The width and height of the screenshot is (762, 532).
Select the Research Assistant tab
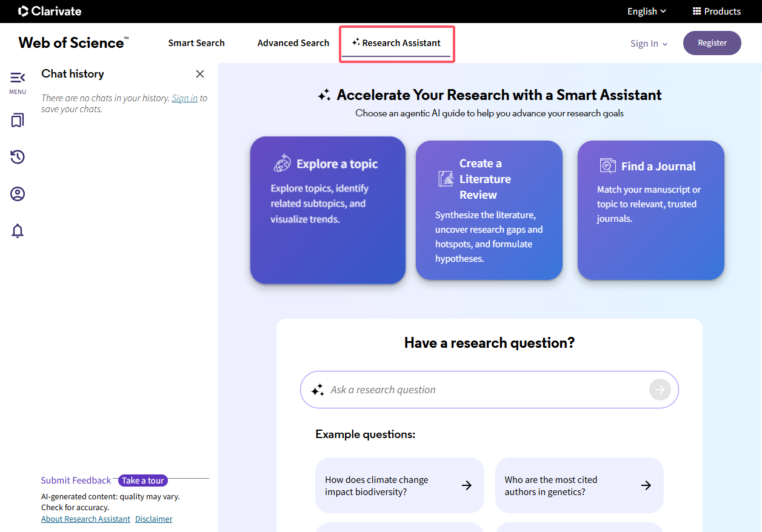pos(396,43)
